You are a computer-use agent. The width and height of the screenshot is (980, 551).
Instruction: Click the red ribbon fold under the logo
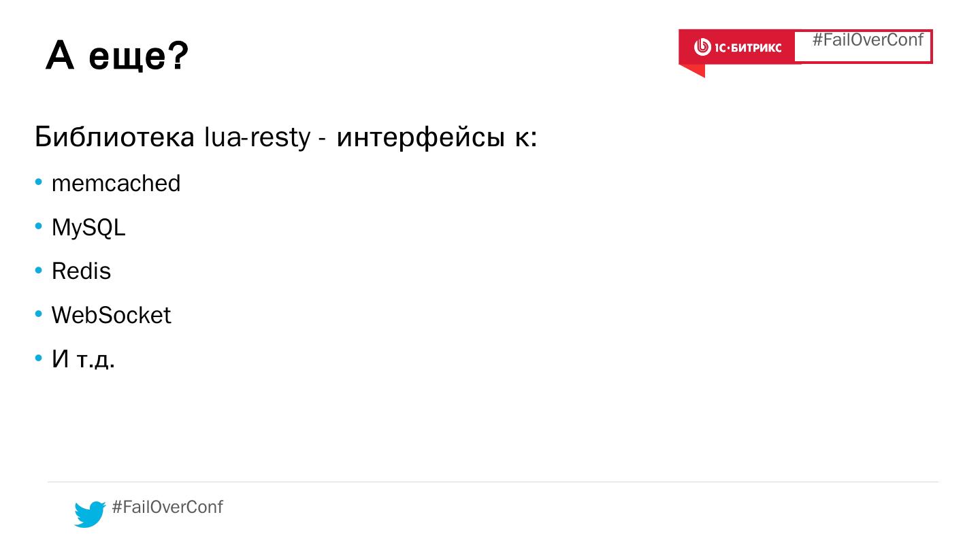[x=691, y=71]
